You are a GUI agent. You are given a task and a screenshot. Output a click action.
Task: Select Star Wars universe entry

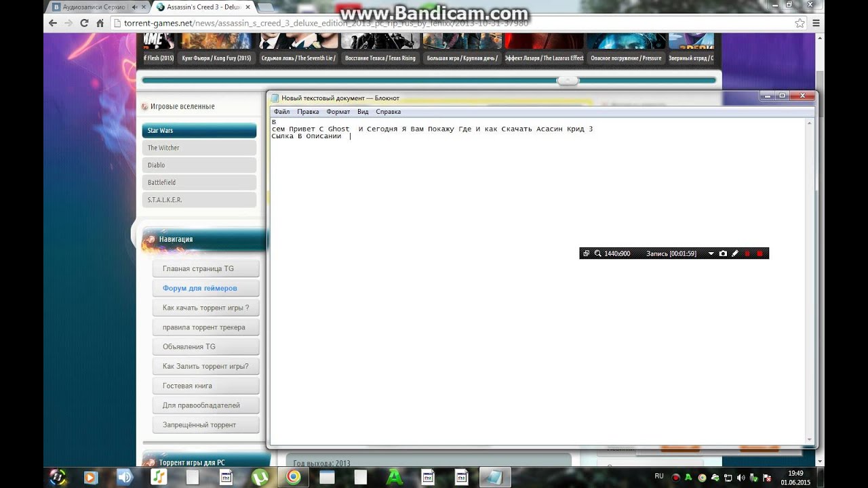199,130
